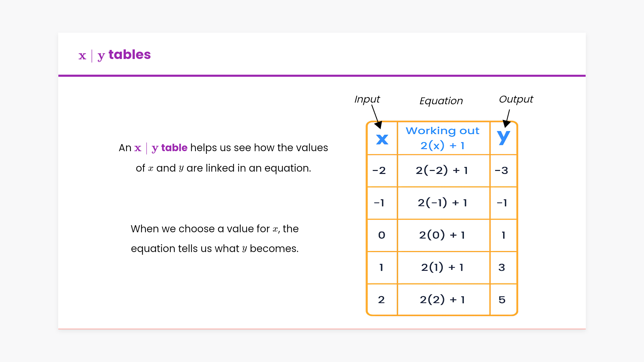
Task: Click the blue y column header
Action: tap(503, 137)
